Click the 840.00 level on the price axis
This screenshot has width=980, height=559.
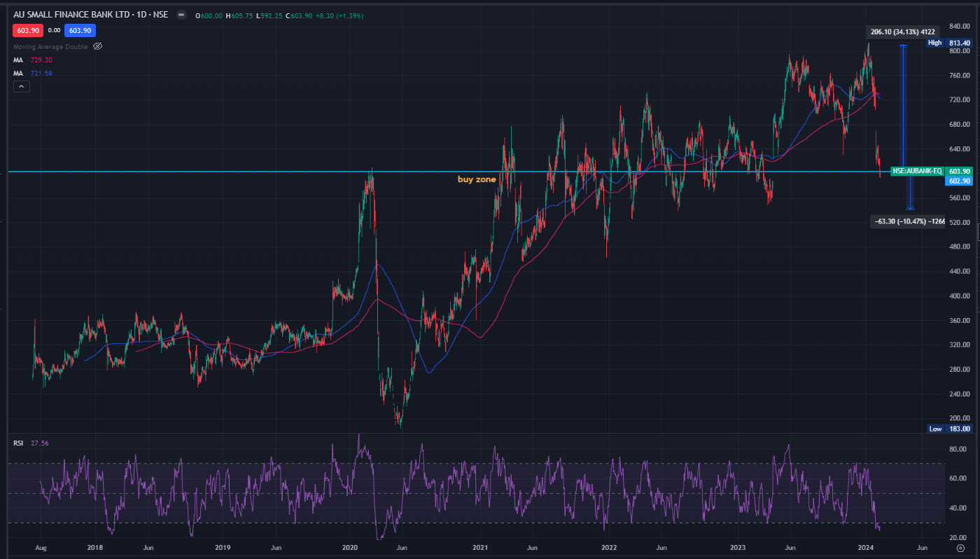(x=959, y=26)
